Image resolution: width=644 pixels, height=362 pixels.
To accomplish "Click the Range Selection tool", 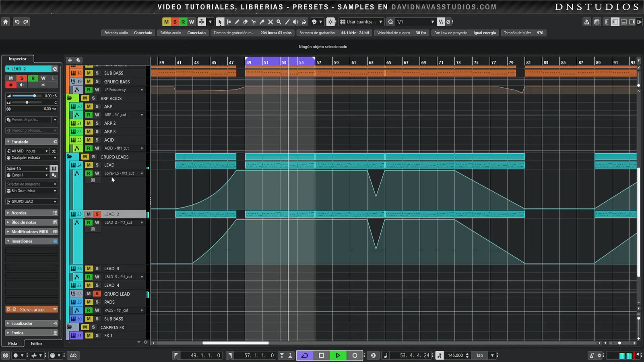I will pos(228,22).
